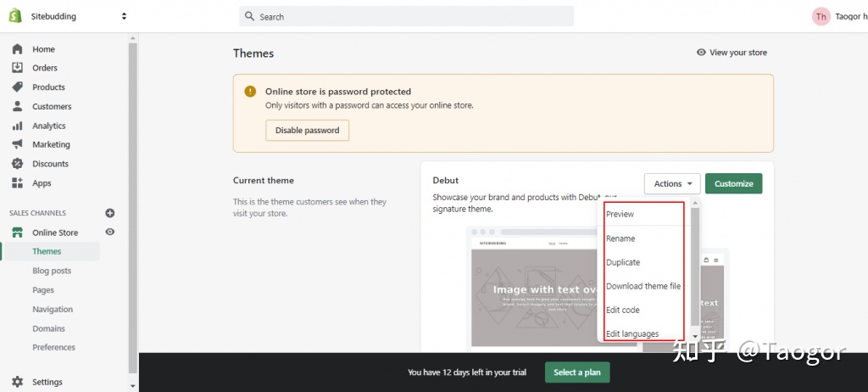
Task: Open the Taoqor account menu
Action: coord(839,16)
